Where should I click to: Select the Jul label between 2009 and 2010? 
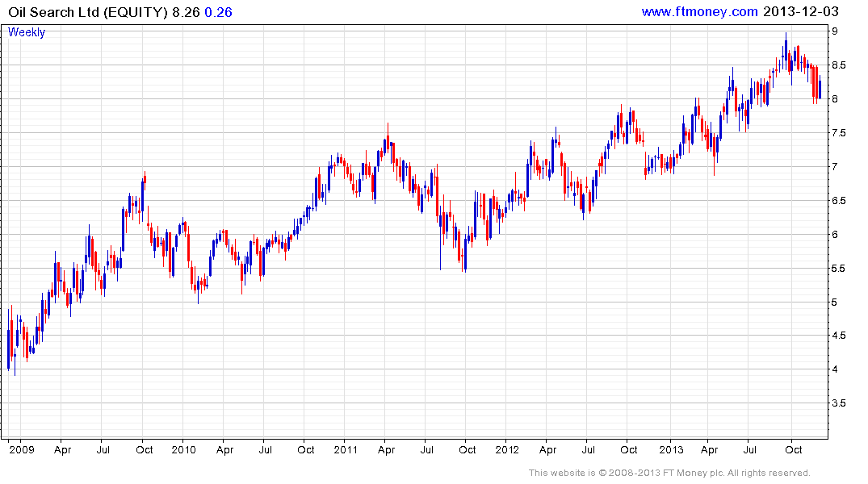[103, 449]
